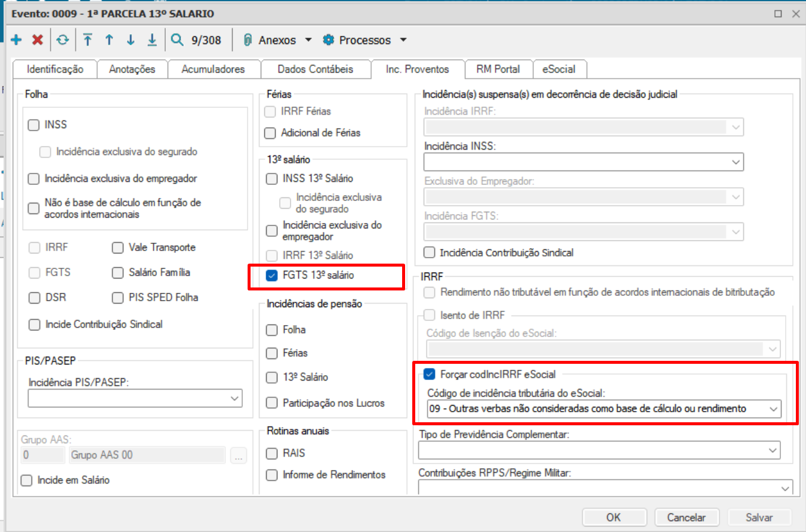Enable the RAIS checkbox

[272, 453]
